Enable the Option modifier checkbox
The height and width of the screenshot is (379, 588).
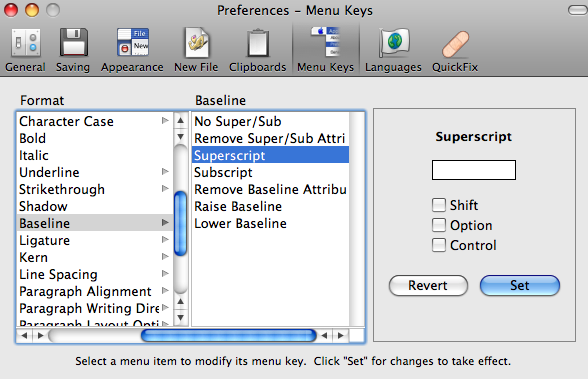pyautogui.click(x=439, y=225)
